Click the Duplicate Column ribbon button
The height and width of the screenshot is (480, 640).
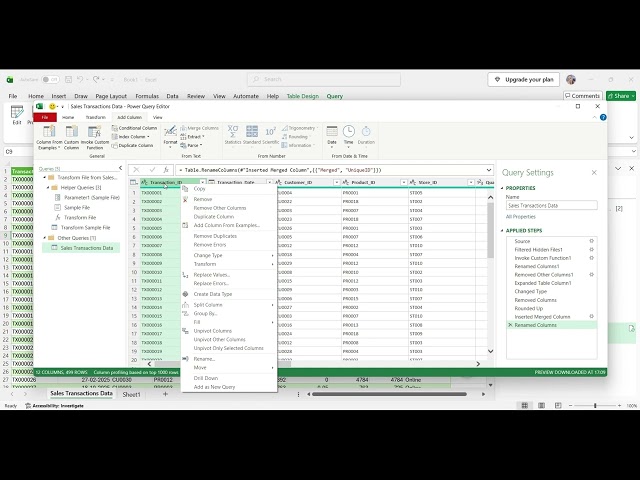[133, 145]
